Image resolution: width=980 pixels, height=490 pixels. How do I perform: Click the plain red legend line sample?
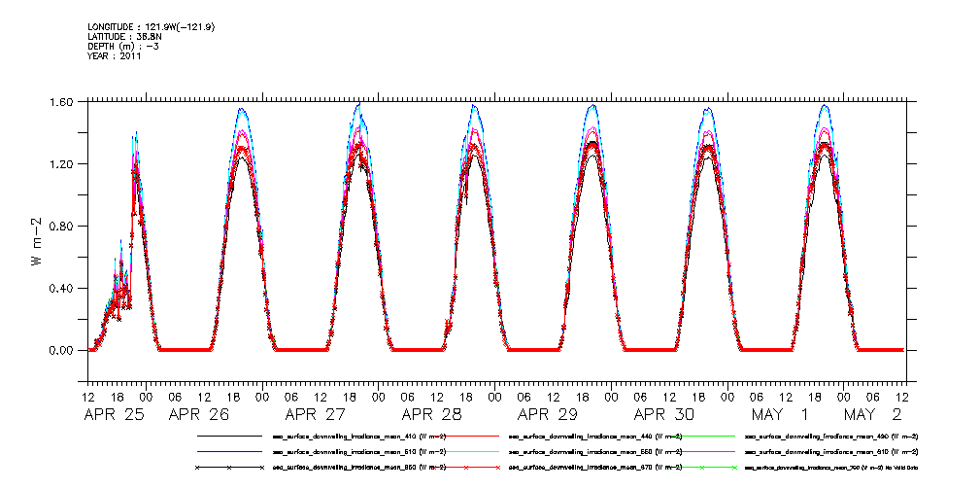(x=466, y=435)
